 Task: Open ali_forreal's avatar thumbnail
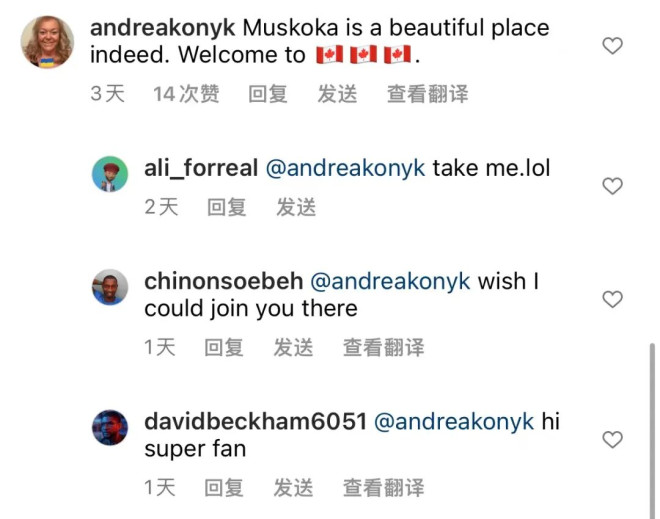pyautogui.click(x=110, y=174)
